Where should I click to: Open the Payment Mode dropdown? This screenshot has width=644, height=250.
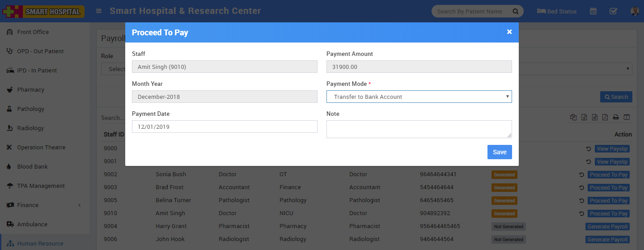[419, 97]
